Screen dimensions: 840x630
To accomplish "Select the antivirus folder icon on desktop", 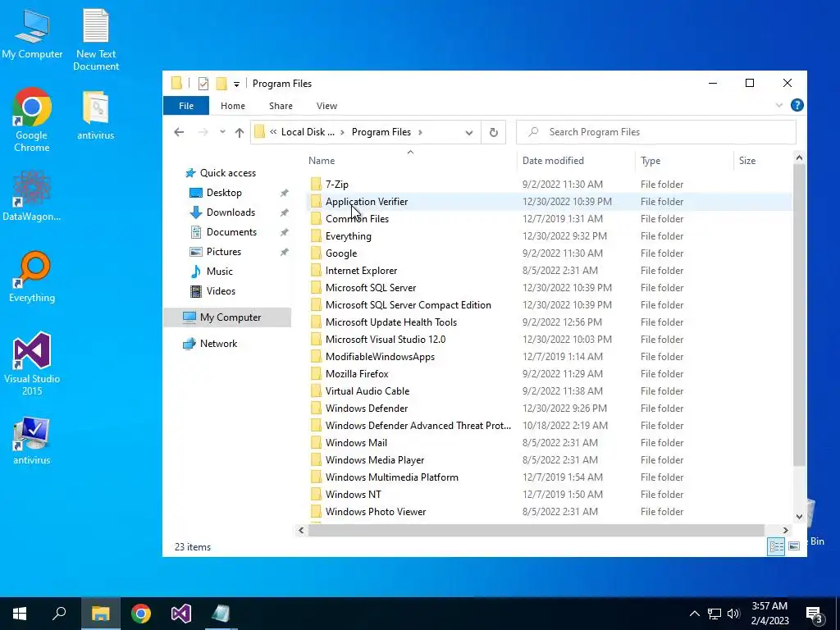I will point(96,115).
